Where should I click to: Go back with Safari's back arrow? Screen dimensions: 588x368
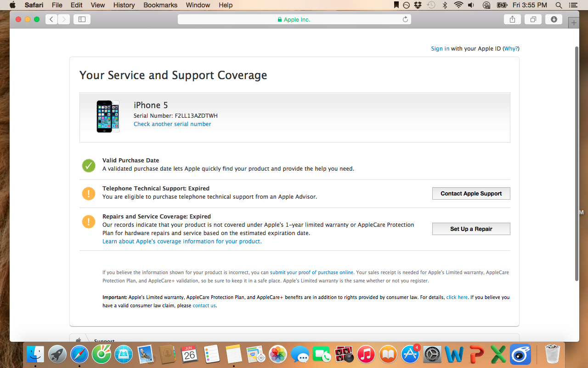[51, 19]
